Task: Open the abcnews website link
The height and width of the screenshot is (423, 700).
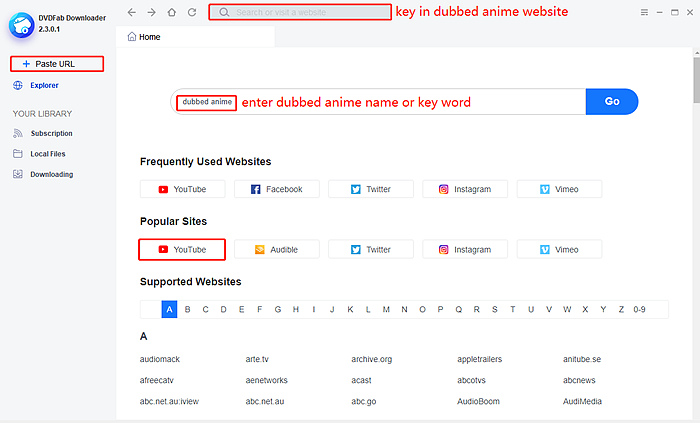Action: point(579,380)
